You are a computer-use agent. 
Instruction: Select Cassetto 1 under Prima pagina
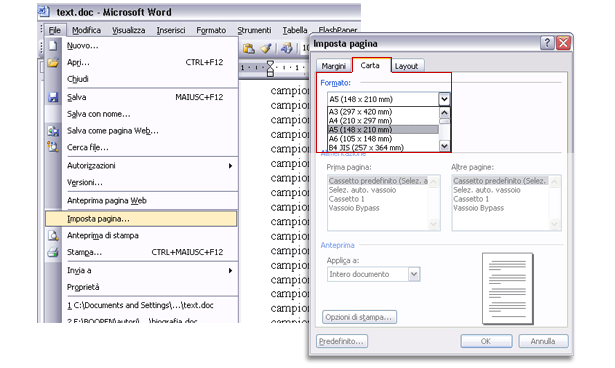pos(378,199)
